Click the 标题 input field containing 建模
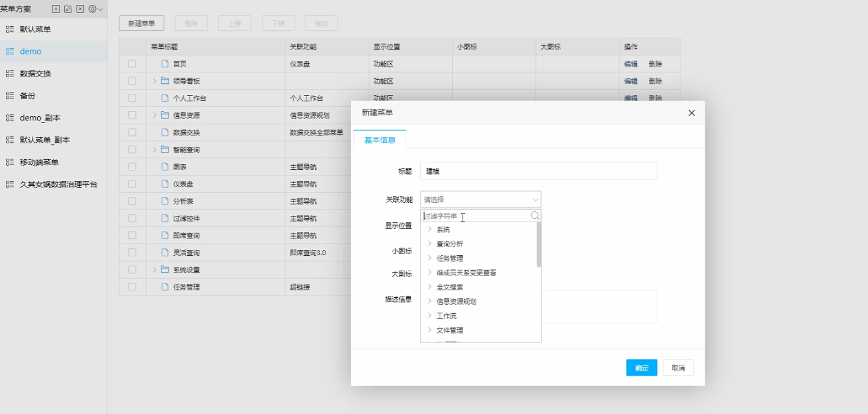The width and height of the screenshot is (868, 414). 538,171
